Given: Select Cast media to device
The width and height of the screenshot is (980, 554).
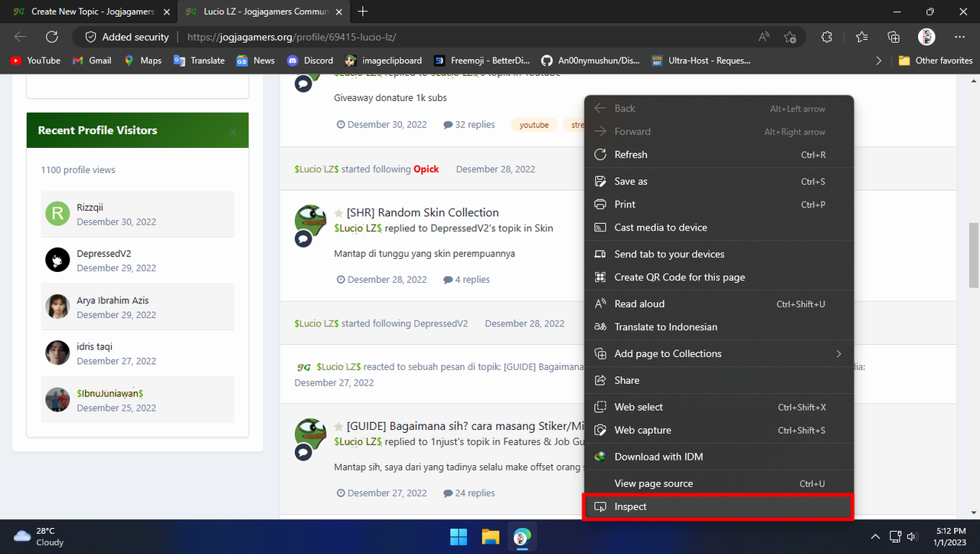Looking at the screenshot, I should (x=718, y=227).
